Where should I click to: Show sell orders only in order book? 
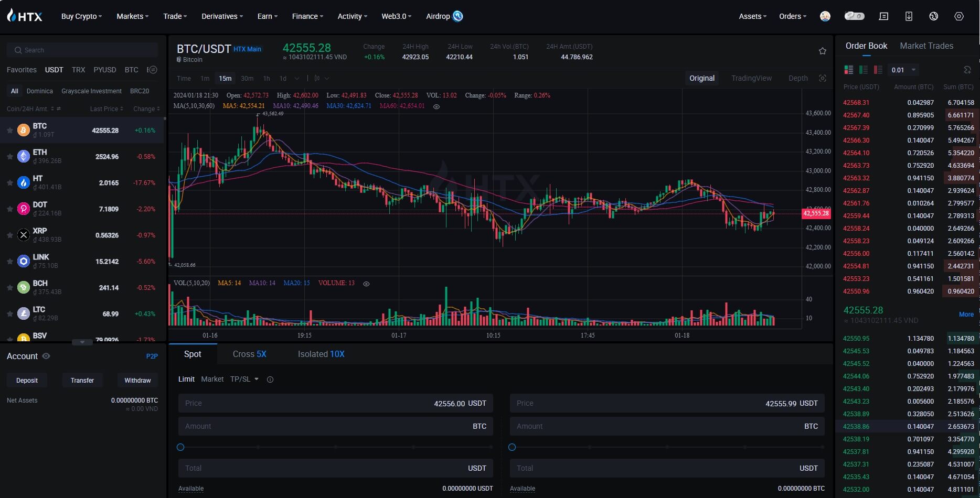[878, 70]
